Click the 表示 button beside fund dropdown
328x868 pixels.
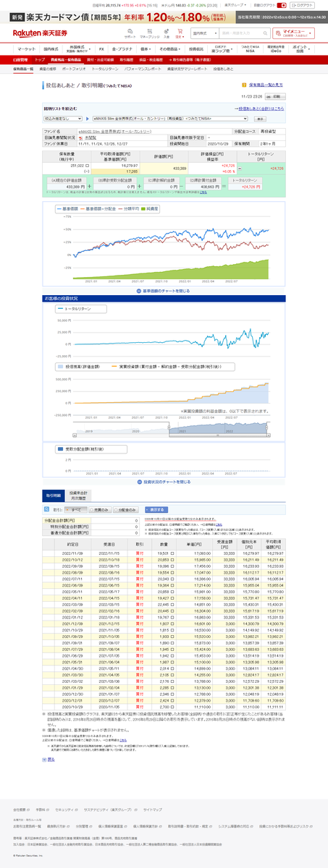point(261,117)
